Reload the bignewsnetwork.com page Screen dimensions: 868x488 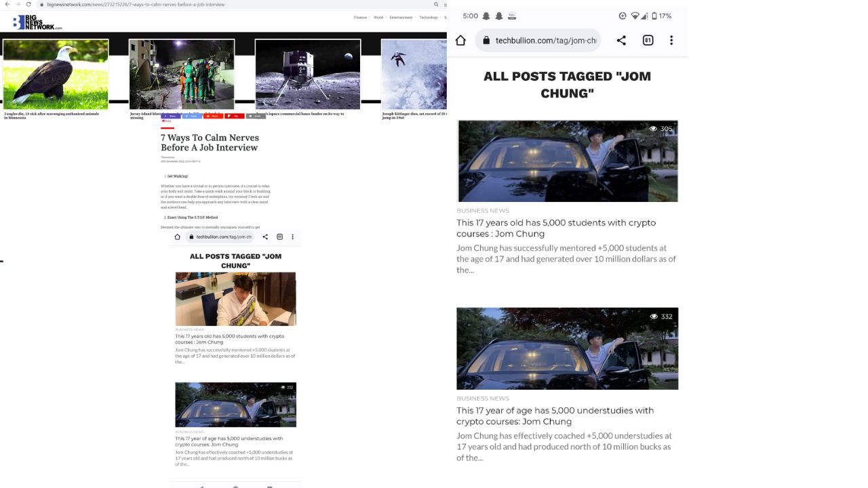click(x=28, y=4)
